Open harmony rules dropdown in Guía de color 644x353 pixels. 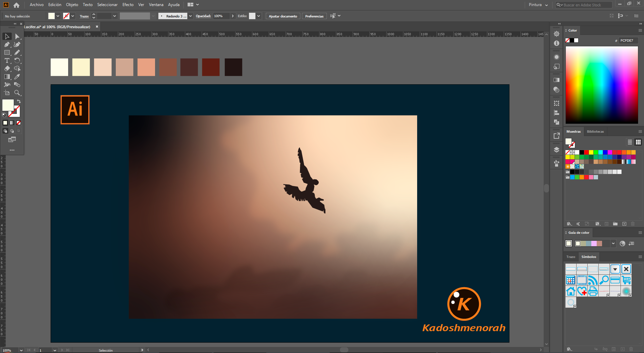click(613, 244)
